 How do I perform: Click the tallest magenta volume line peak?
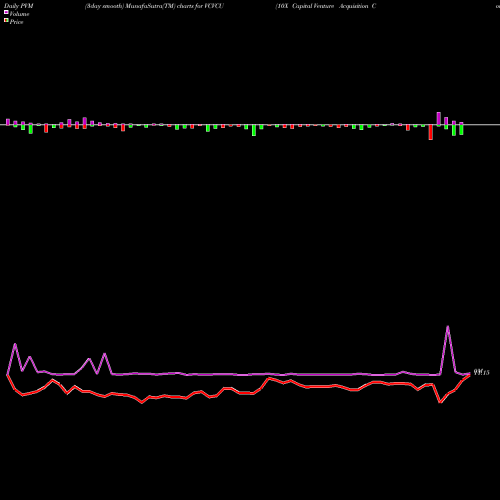coord(448,327)
